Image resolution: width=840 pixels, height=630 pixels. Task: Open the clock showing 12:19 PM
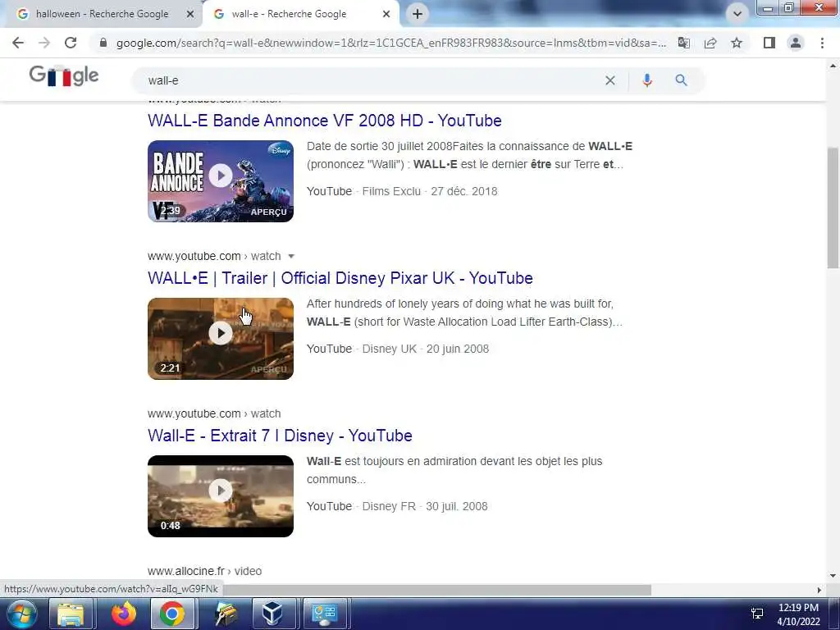(x=798, y=614)
